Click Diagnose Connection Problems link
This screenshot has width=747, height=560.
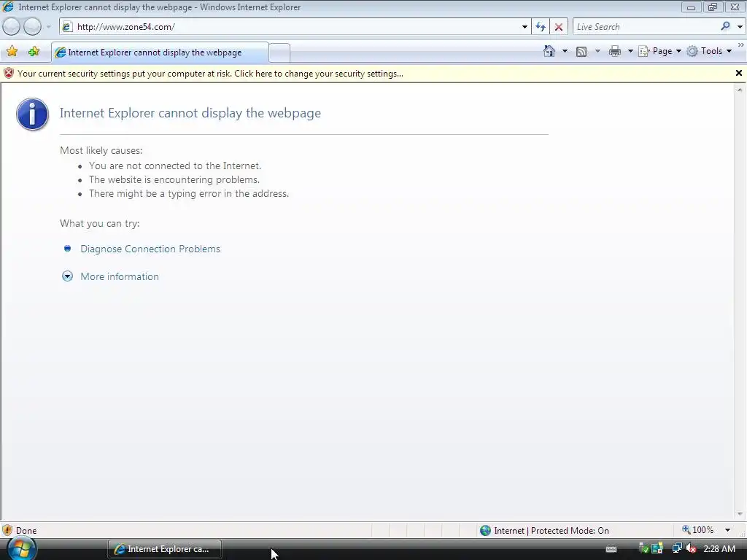pyautogui.click(x=150, y=249)
